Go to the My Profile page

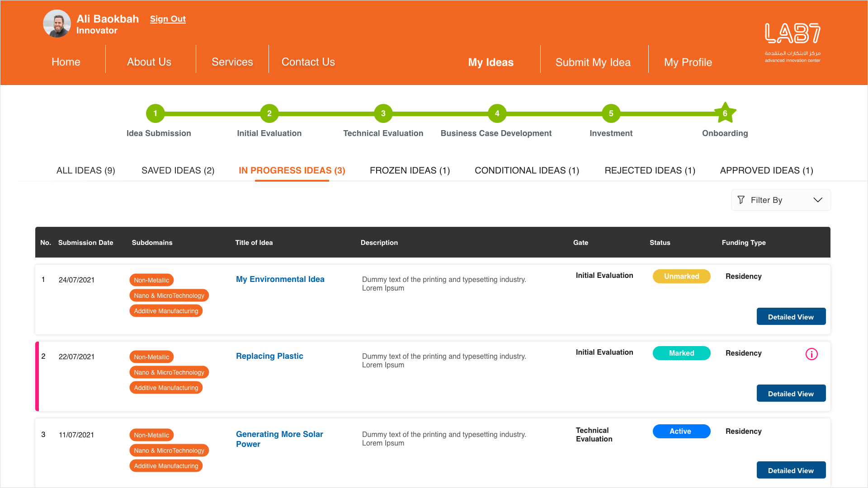pos(688,62)
